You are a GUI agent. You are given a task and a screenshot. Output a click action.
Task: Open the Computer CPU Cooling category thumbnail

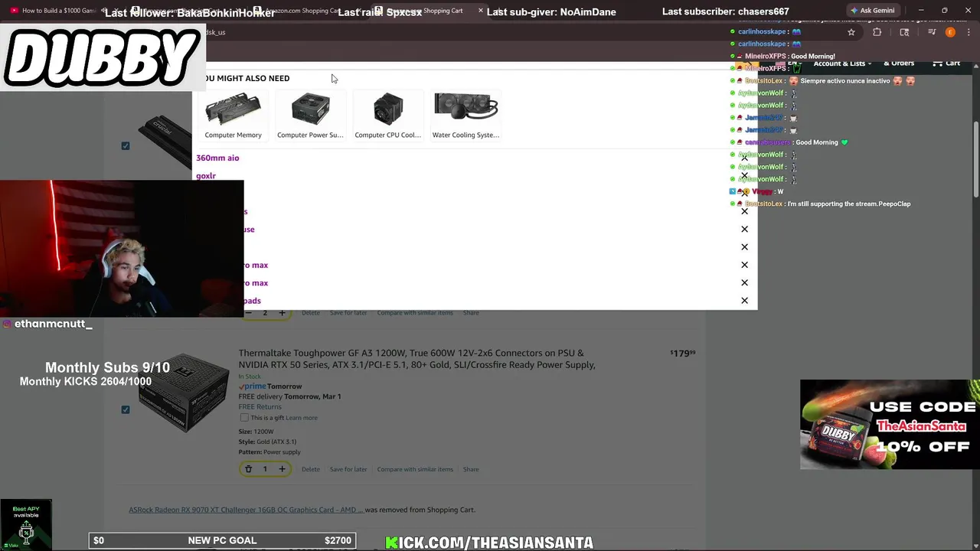(x=387, y=116)
